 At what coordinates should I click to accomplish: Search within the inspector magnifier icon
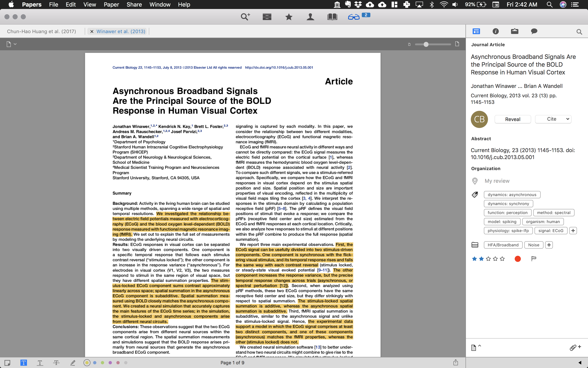[x=579, y=32]
